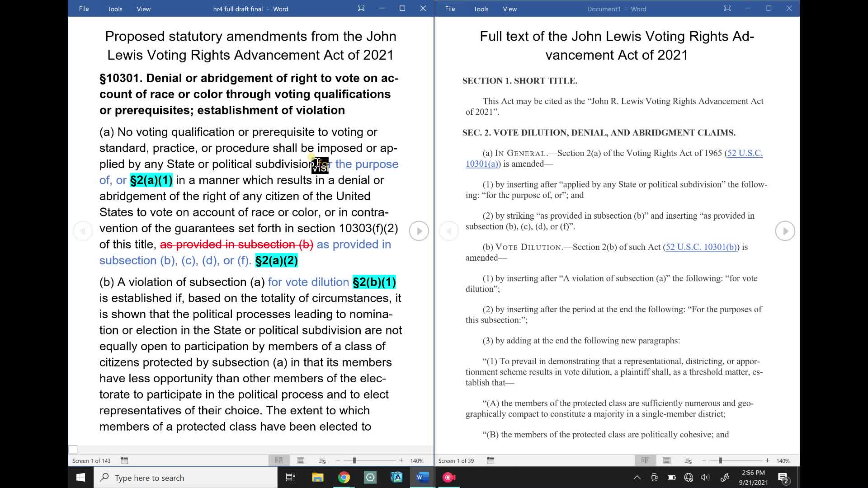868x488 pixels.
Task: Open Chrome from the taskbar
Action: (x=344, y=478)
